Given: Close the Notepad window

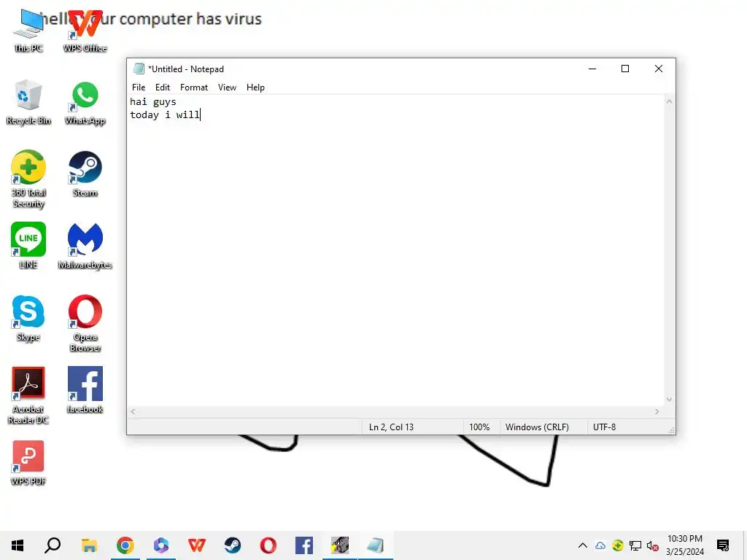Looking at the screenshot, I should pyautogui.click(x=659, y=69).
